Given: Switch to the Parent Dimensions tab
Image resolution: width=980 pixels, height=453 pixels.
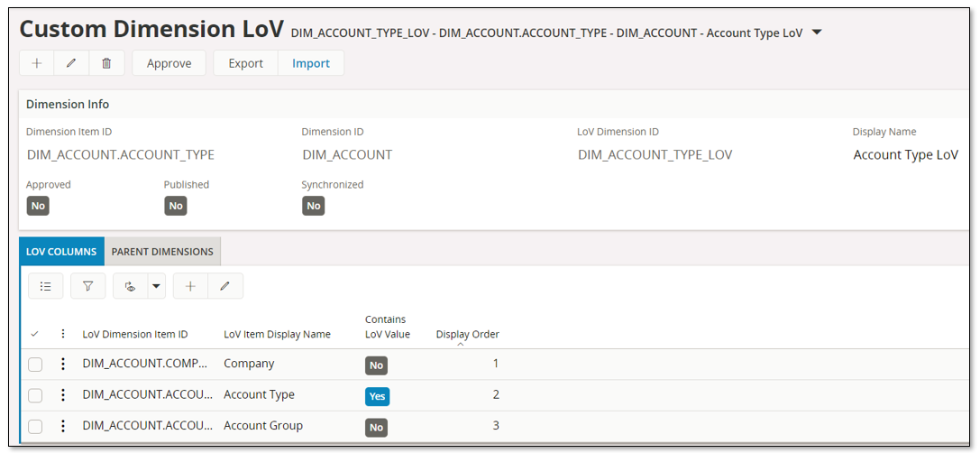Looking at the screenshot, I should pyautogui.click(x=162, y=252).
